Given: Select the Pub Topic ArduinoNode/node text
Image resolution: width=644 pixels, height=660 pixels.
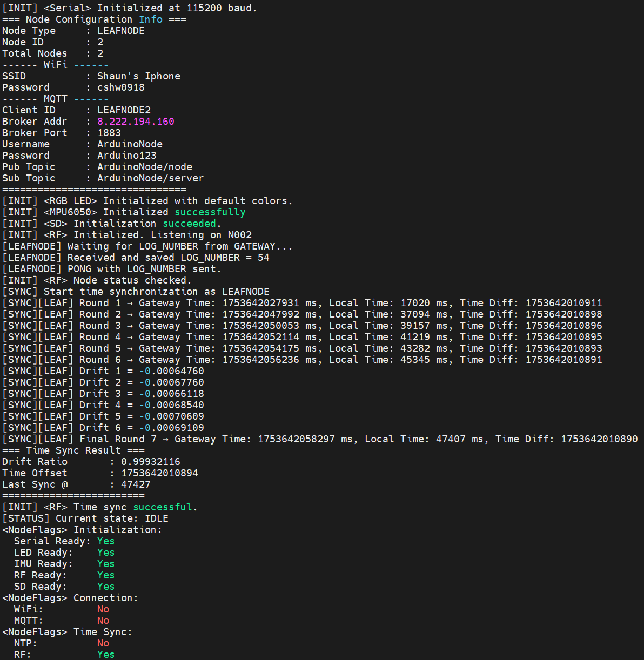Looking at the screenshot, I should pyautogui.click(x=144, y=167).
